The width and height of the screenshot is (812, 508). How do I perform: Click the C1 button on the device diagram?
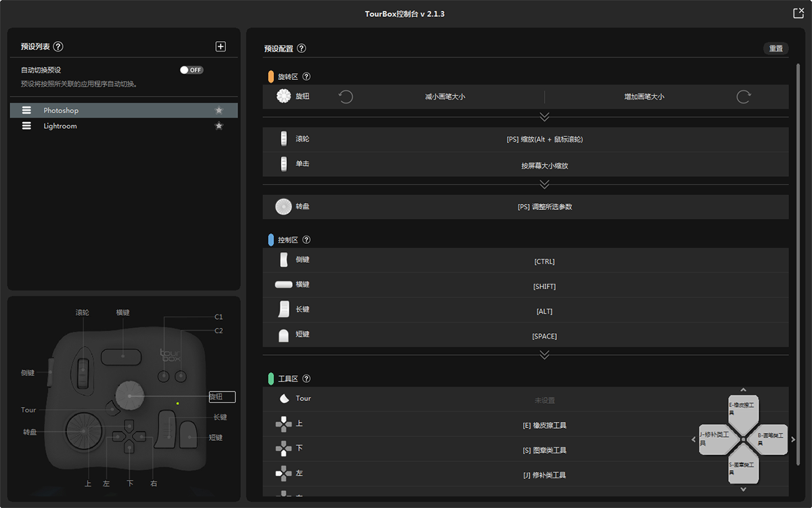point(164,376)
